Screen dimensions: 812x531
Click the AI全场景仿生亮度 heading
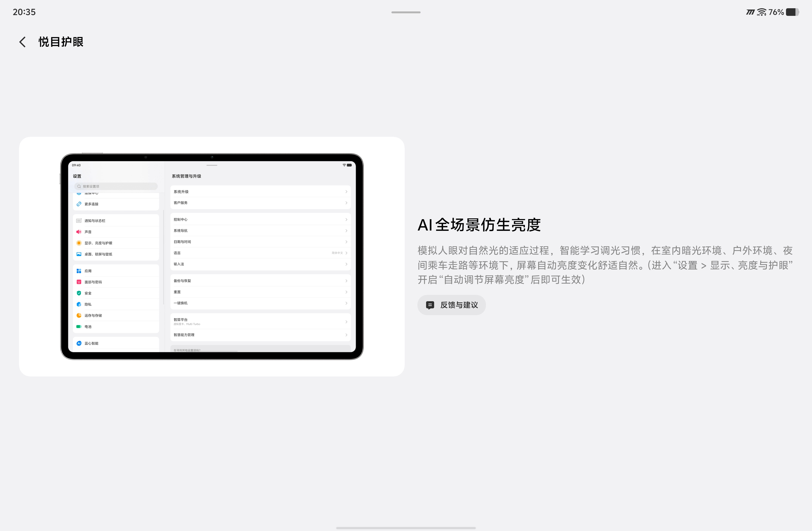point(479,225)
